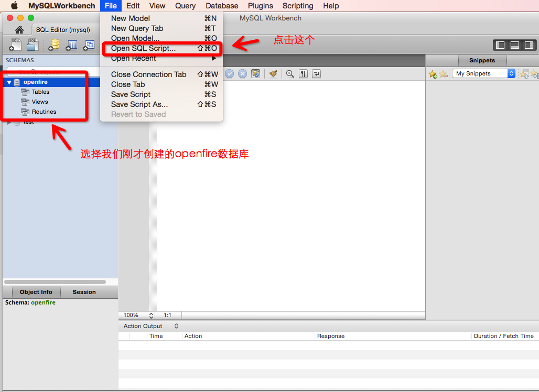Delete snippet star-minus icon

click(444, 74)
